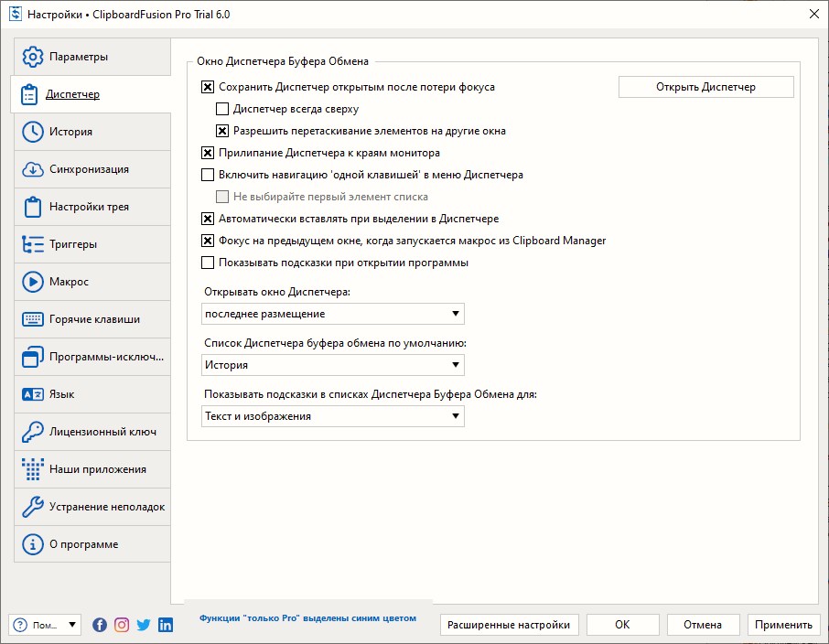Image resolution: width=829 pixels, height=644 pixels.
Task: Click the Открыть Диспетчер button
Action: pos(705,87)
